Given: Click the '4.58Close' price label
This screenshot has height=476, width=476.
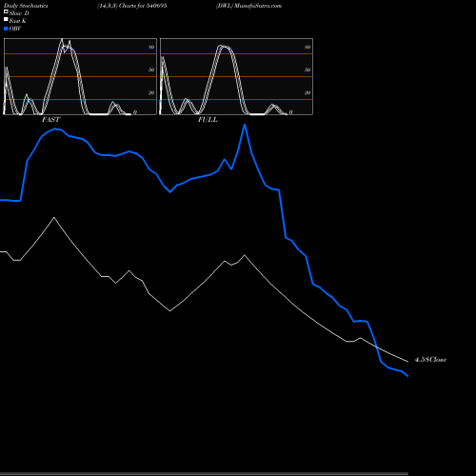Looking at the screenshot, I should [x=430, y=360].
